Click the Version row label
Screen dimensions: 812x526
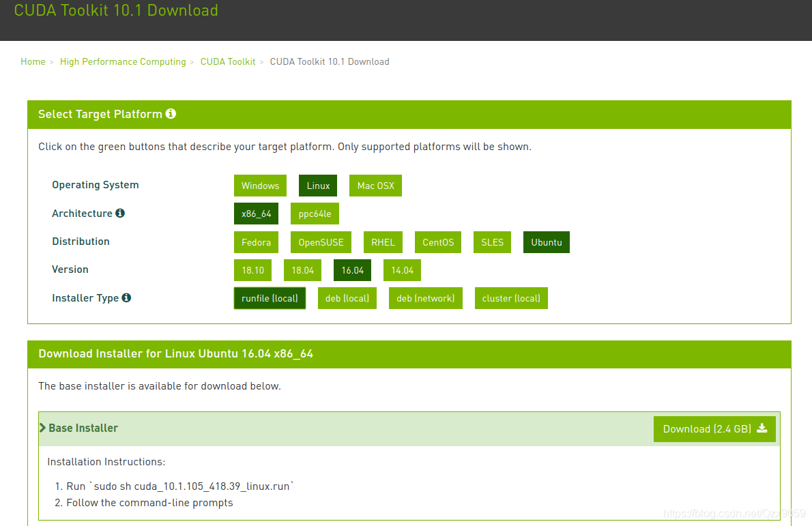(70, 269)
